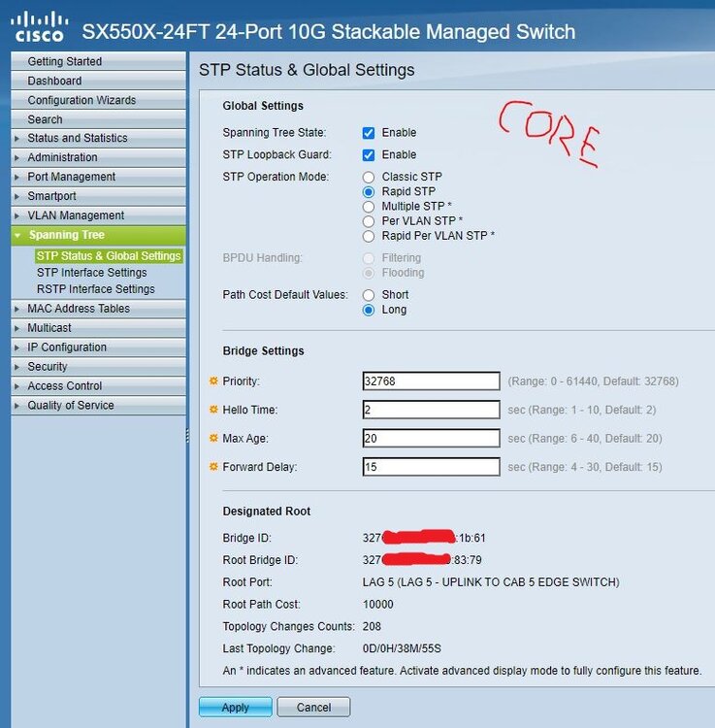Select the BPDU Handling Filtering radio button
This screenshot has height=728, width=715.
[369, 258]
